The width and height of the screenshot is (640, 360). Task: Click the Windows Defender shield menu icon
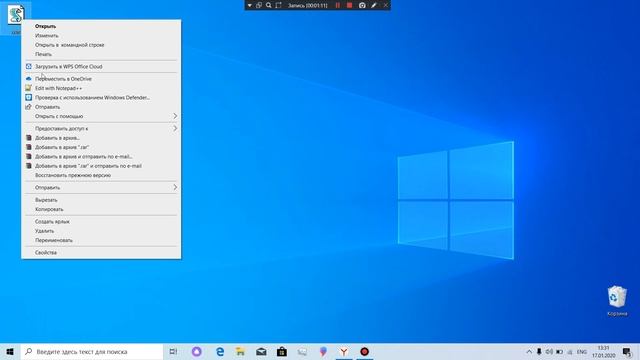29,98
